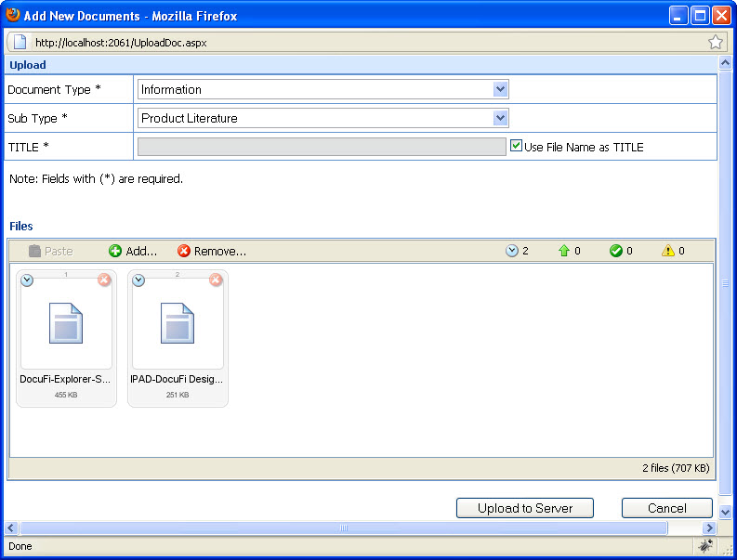Click the Upload section heading
Viewport: 737px width, 560px height.
[28, 65]
